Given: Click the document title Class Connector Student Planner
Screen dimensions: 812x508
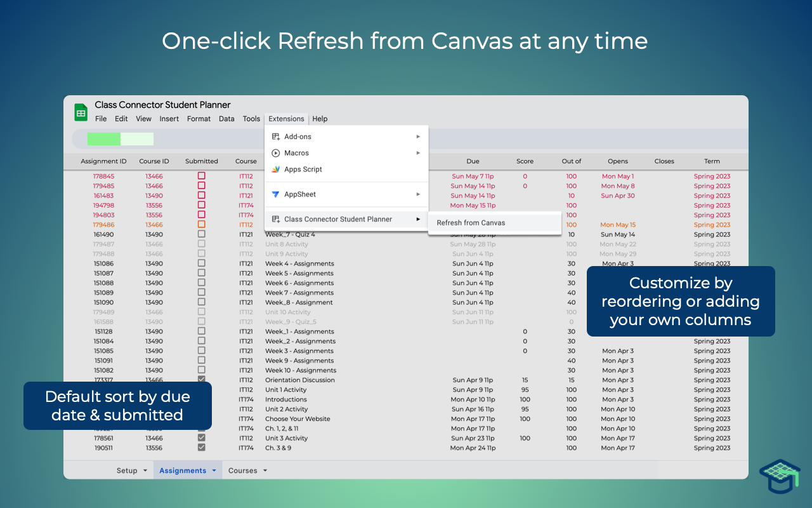Looking at the screenshot, I should pos(163,105).
